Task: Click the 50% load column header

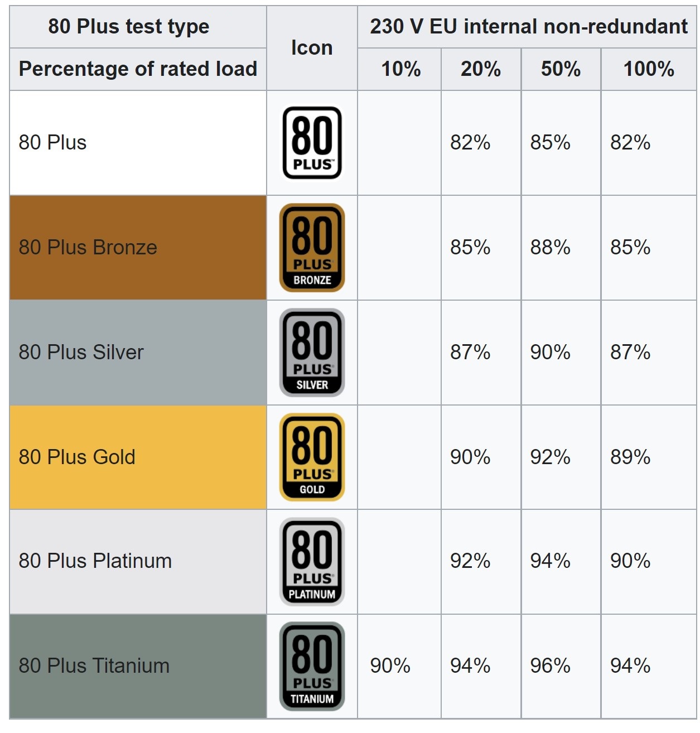Action: pyautogui.click(x=561, y=69)
